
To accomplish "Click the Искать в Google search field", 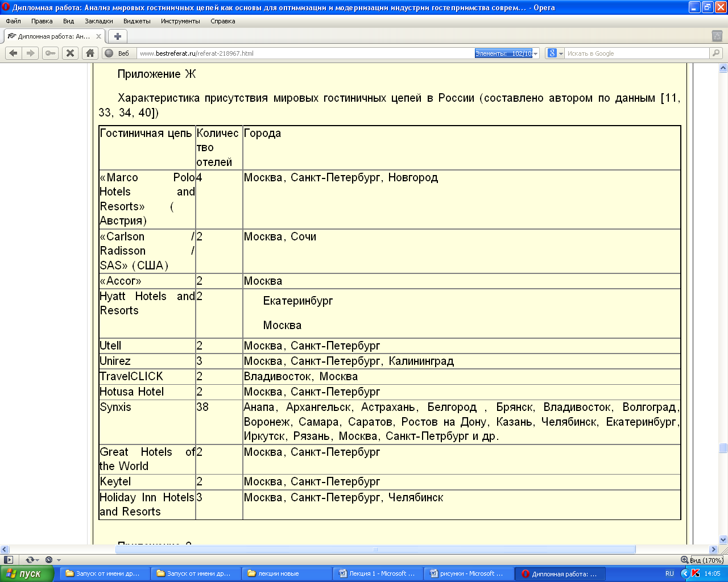I will tap(637, 53).
